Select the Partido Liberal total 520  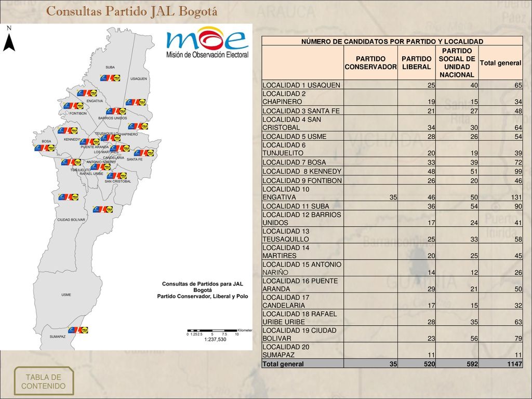[429, 364]
